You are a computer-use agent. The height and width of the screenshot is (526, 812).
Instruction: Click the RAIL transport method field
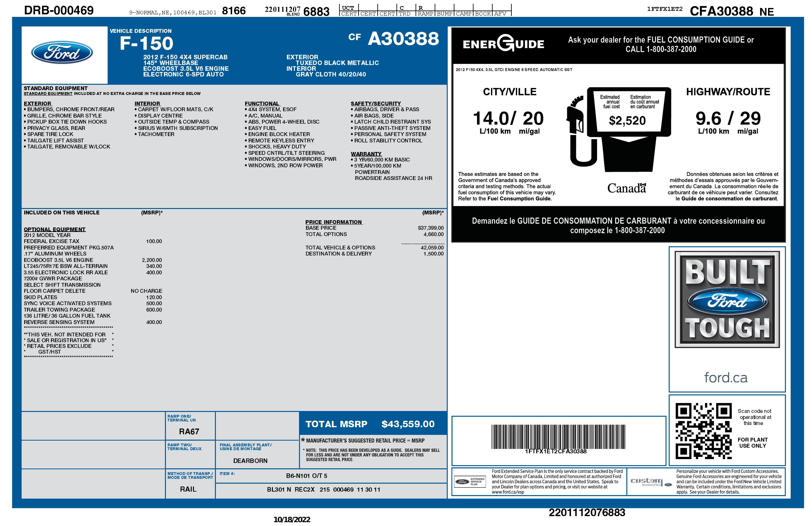coord(188,489)
